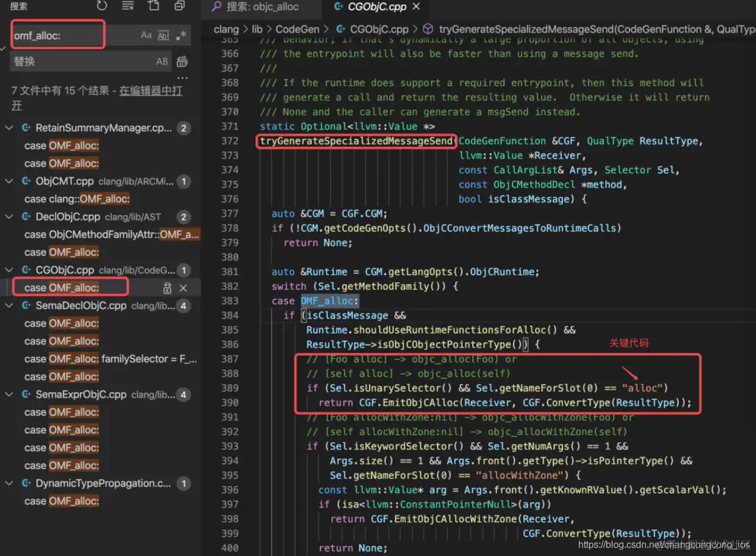Viewport: 756px width, 556px height.
Task: Click C++ file icon of DynamicTypePropagation.c...
Action: click(x=26, y=484)
